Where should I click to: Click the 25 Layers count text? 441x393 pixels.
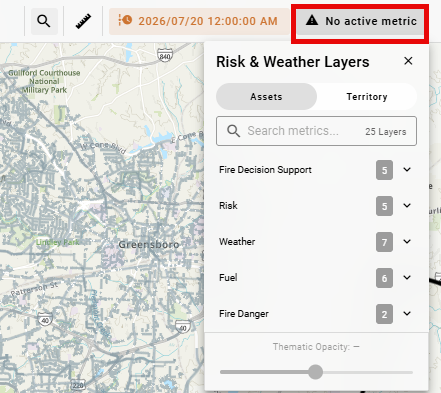(x=386, y=132)
